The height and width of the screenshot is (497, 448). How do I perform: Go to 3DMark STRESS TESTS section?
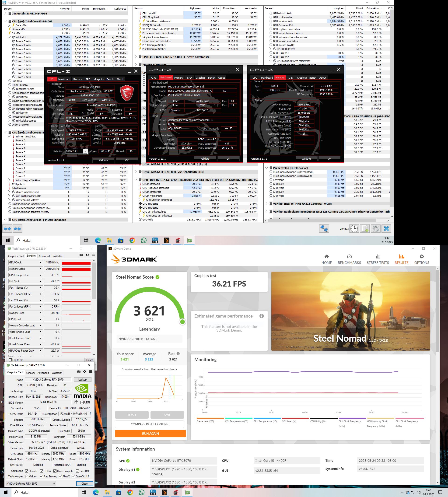(x=378, y=259)
